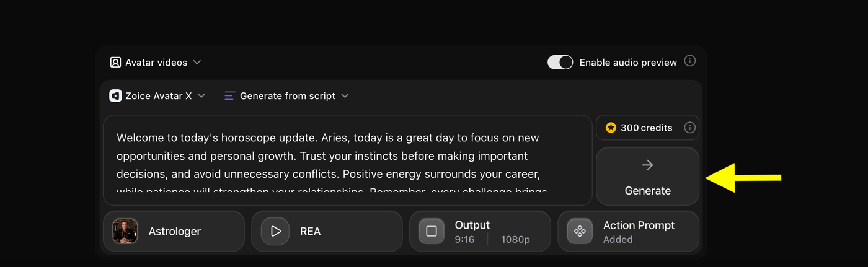Click the gold star credits icon
The image size is (868, 267).
(x=611, y=128)
